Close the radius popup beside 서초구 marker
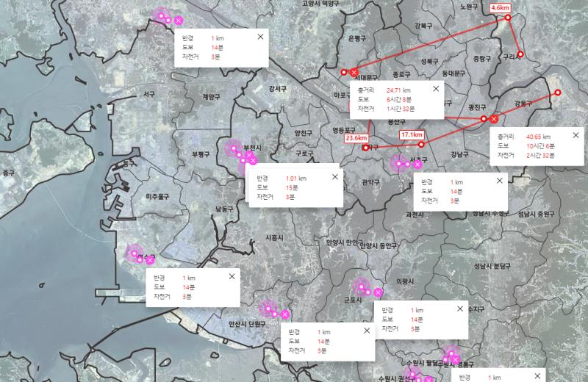 [499, 181]
